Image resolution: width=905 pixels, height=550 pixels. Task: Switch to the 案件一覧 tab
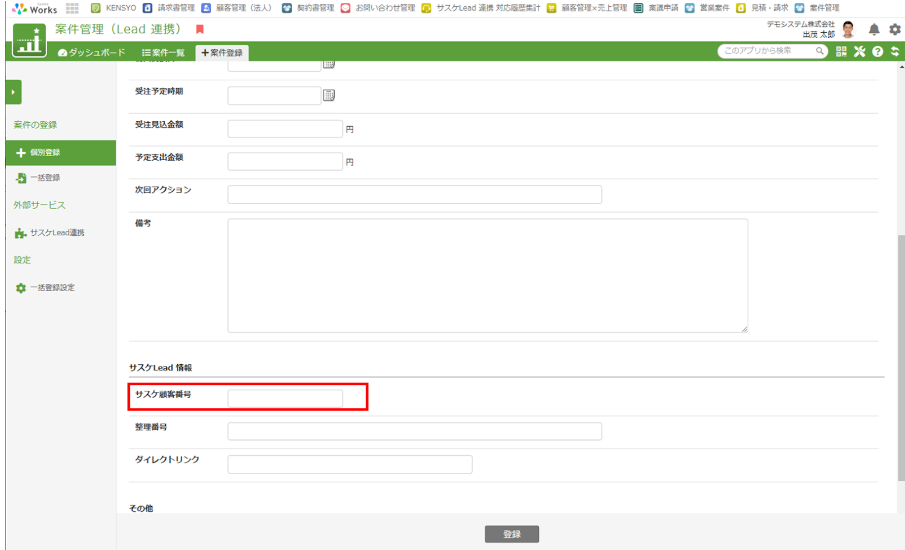pyautogui.click(x=163, y=53)
